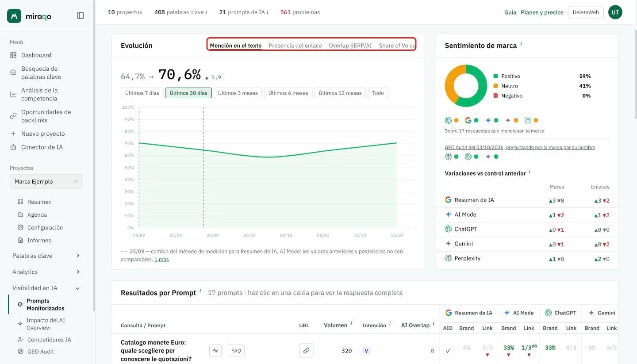Click the activity pulse icon in the Catalogo monete row
Screen dimensions: 637x364
215,351
